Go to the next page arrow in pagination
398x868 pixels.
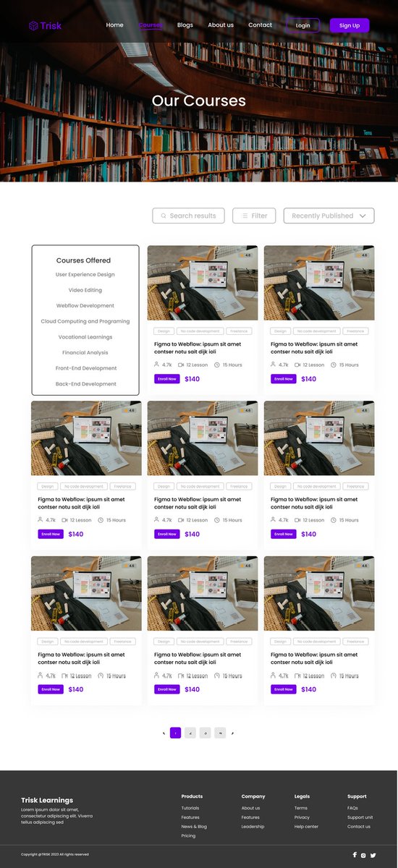(232, 733)
